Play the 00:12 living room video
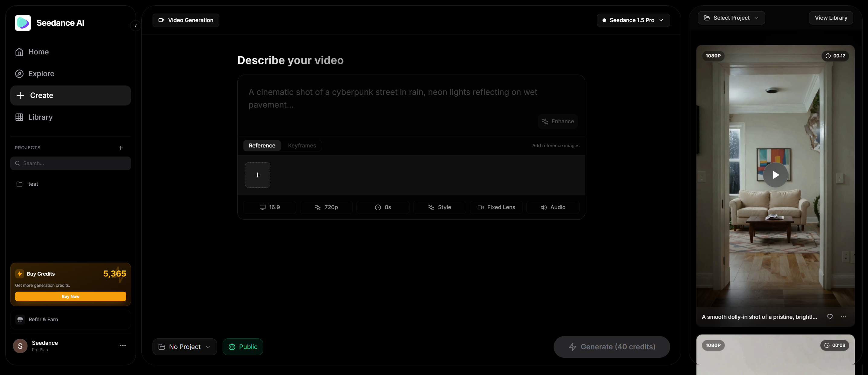 [x=775, y=175]
